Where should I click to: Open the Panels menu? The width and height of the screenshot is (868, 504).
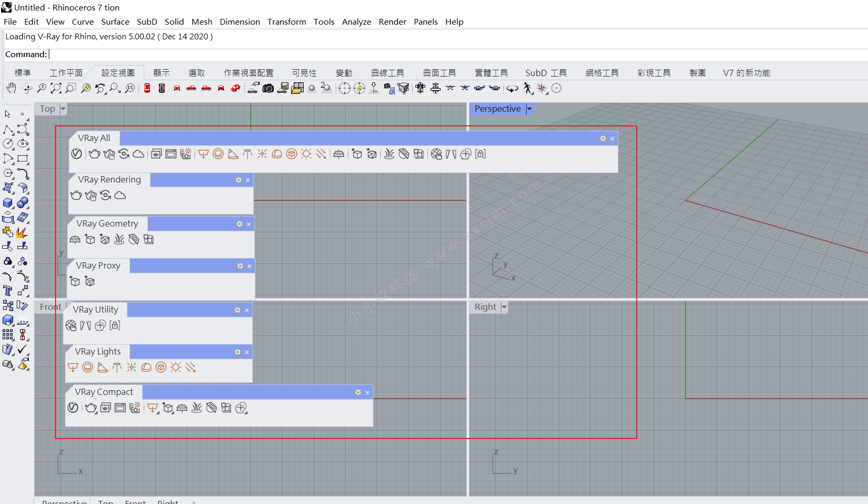[x=425, y=22]
